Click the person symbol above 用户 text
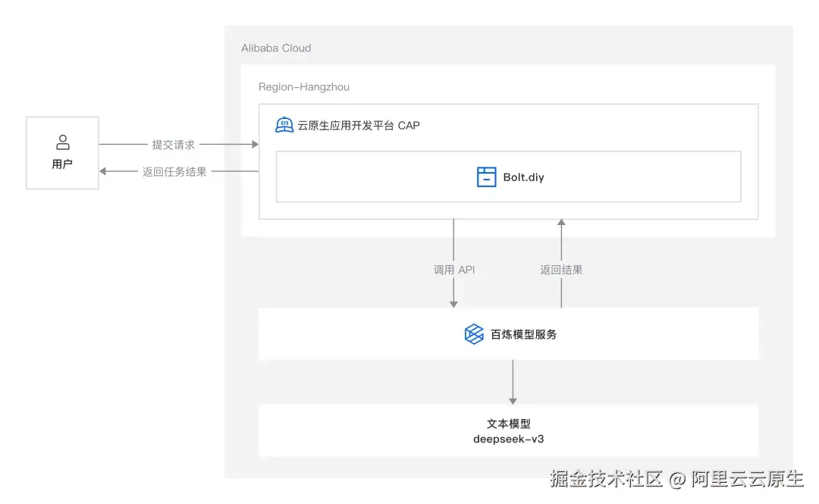Viewport: 819px width, 504px height. [x=62, y=141]
